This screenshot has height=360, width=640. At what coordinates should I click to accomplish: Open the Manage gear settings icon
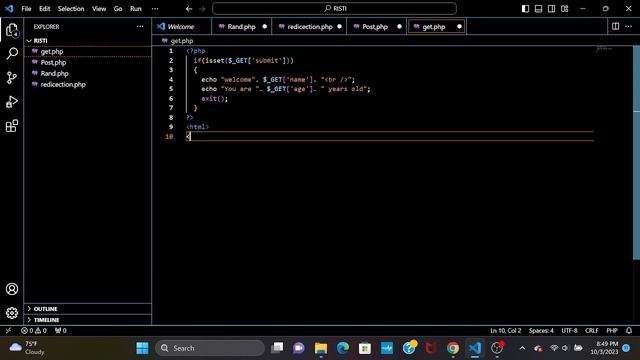click(12, 313)
